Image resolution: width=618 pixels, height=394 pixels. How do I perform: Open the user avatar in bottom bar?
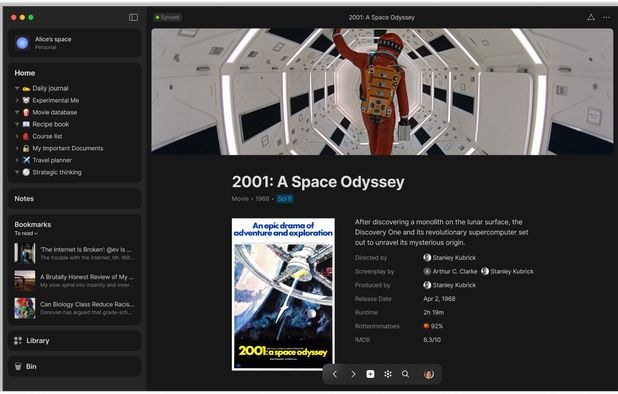(429, 374)
